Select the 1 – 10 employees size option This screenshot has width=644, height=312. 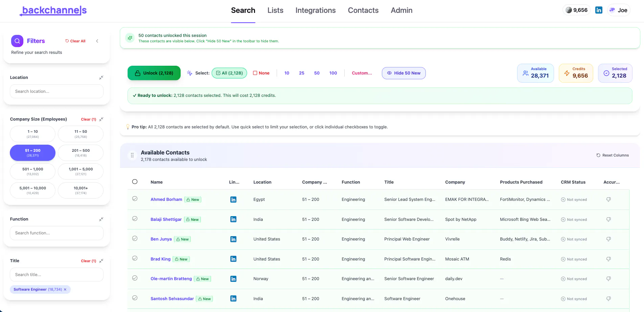coord(33,134)
